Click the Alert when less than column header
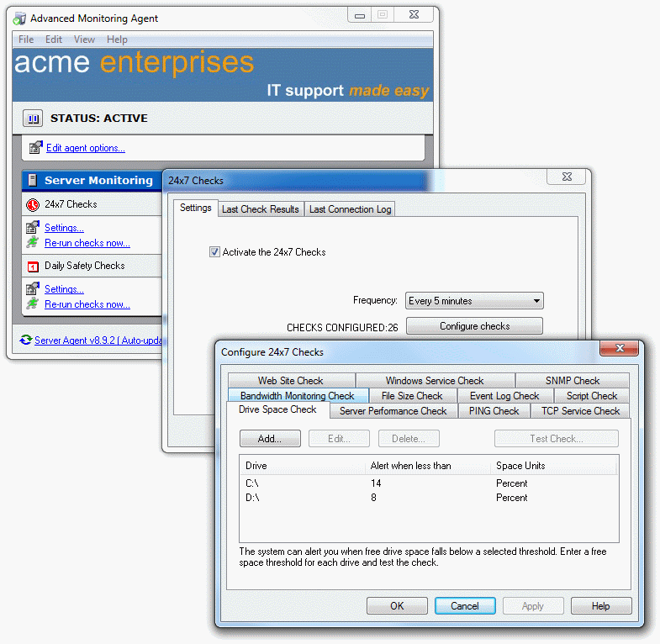 pos(428,466)
